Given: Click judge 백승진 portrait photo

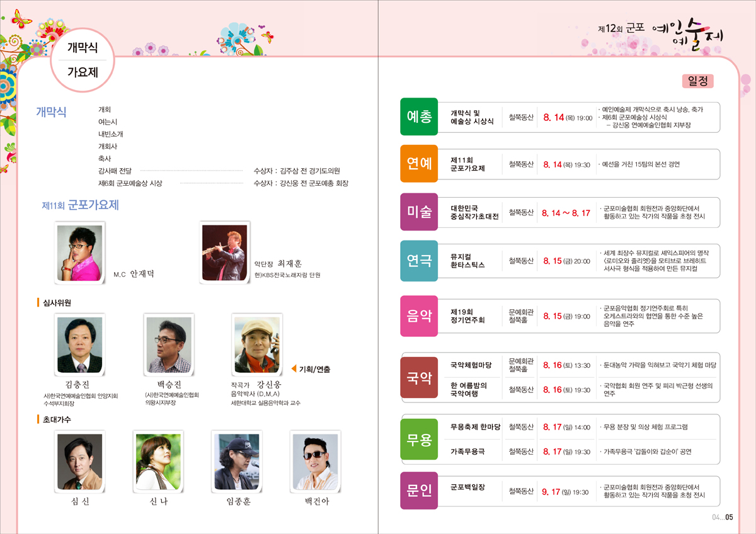Looking at the screenshot, I should (x=168, y=344).
